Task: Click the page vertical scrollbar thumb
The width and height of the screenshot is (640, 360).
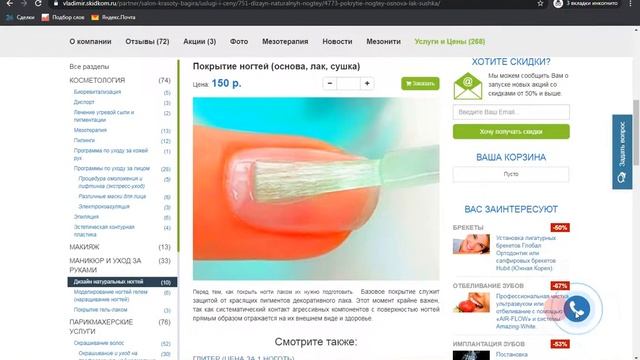Action: point(636,133)
